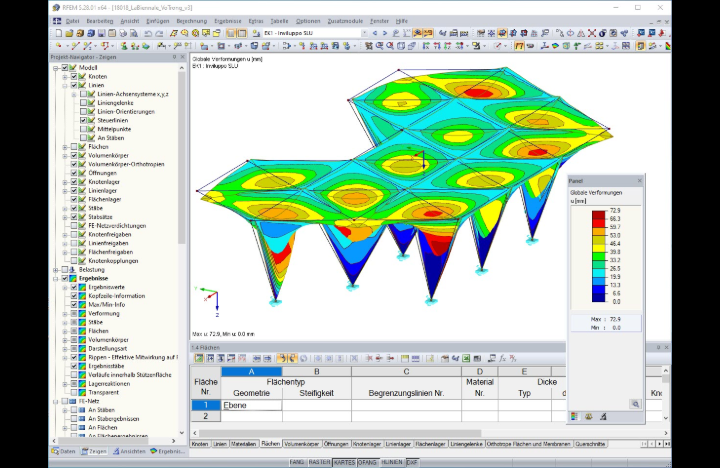
Task: Click the Ansichten navigator button
Action: (x=129, y=451)
